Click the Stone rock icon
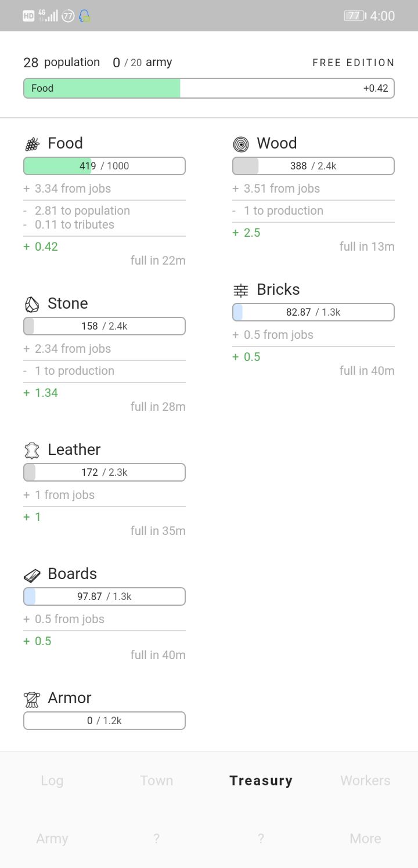Image resolution: width=418 pixels, height=868 pixels. click(x=32, y=304)
